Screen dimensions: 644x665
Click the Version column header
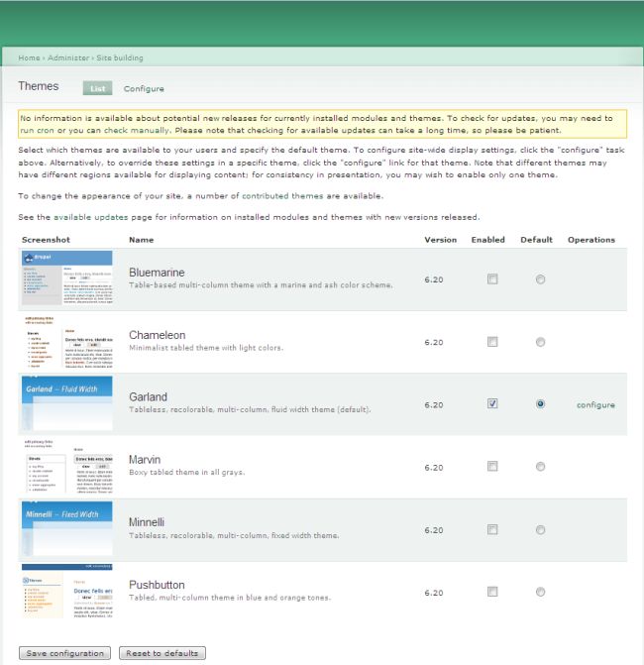coord(441,240)
